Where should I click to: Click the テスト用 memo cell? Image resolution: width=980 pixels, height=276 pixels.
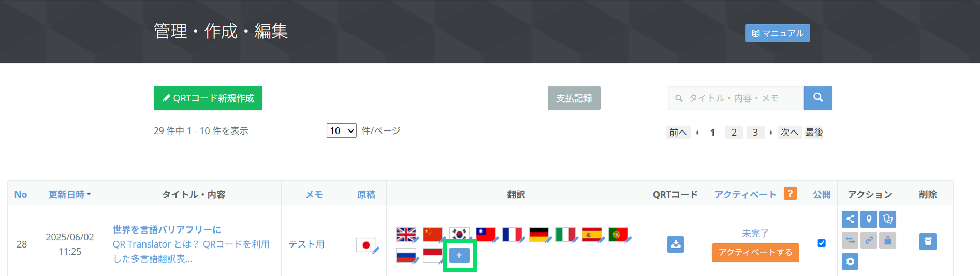coord(306,244)
